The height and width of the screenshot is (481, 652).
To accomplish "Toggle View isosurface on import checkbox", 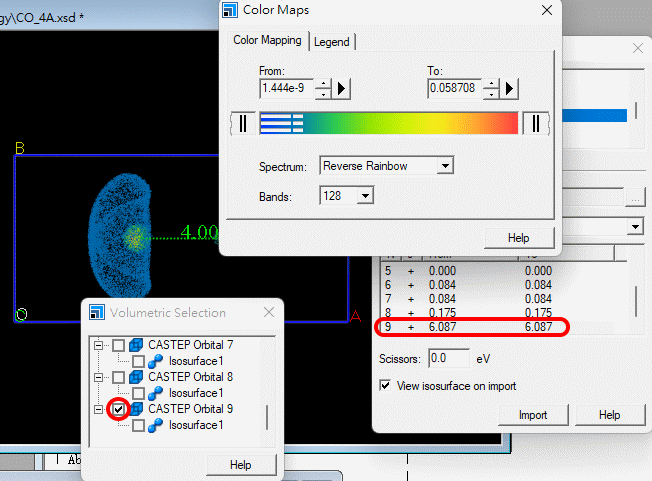I will [386, 385].
